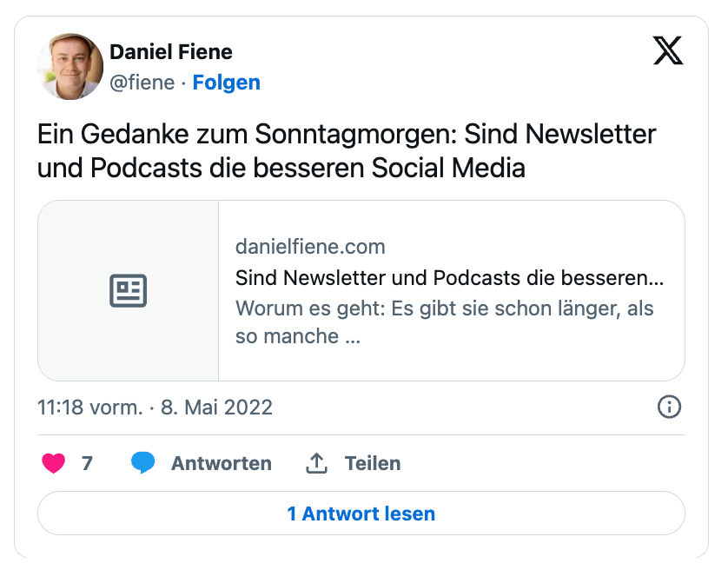
Task: Click the like count 7
Action: [87, 463]
